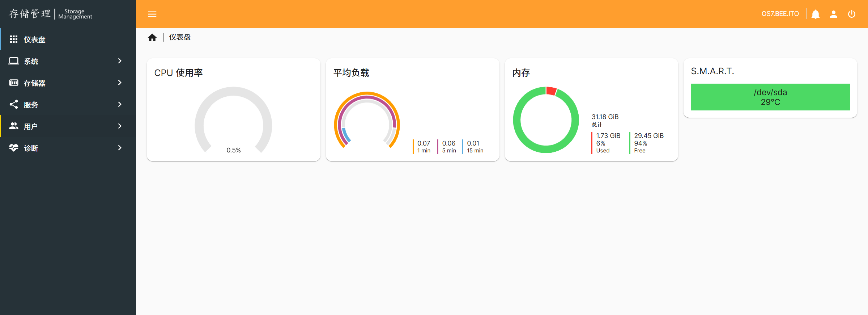Expand the 用户 submenu chevron
This screenshot has height=315, width=868.
point(120,126)
